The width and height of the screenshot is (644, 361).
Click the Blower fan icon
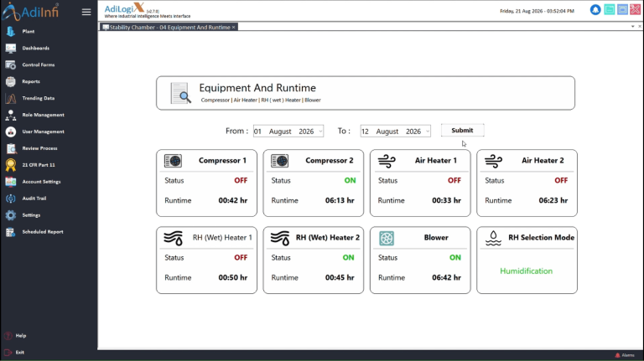[x=387, y=239]
